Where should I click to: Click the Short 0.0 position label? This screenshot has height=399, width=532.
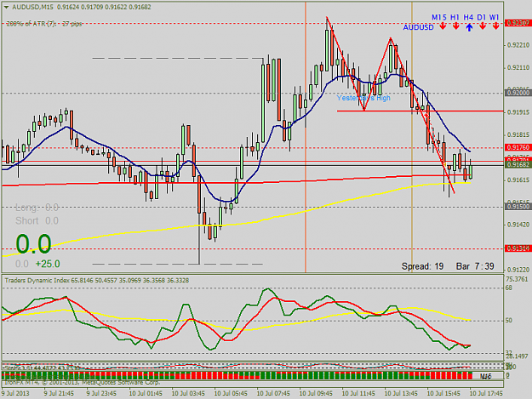(37, 221)
